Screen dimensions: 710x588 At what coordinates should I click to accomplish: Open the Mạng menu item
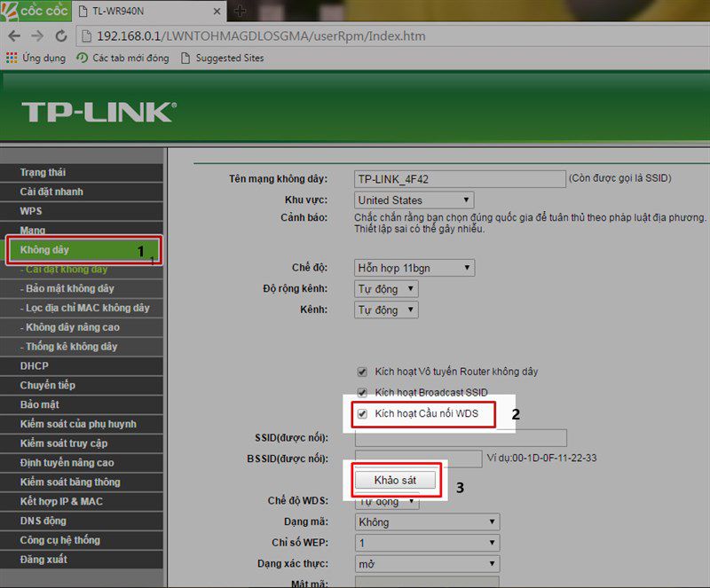82,229
